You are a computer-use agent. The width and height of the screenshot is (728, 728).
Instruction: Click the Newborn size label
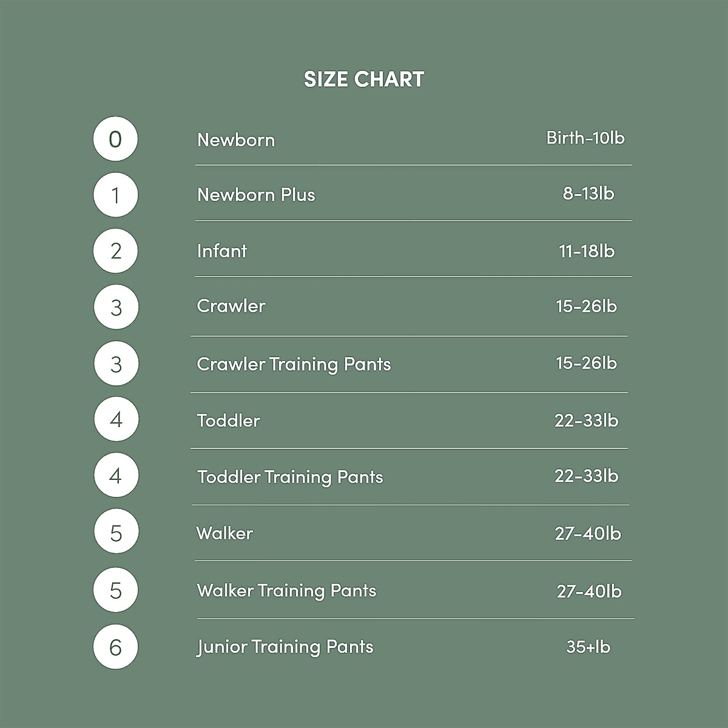[x=236, y=140]
